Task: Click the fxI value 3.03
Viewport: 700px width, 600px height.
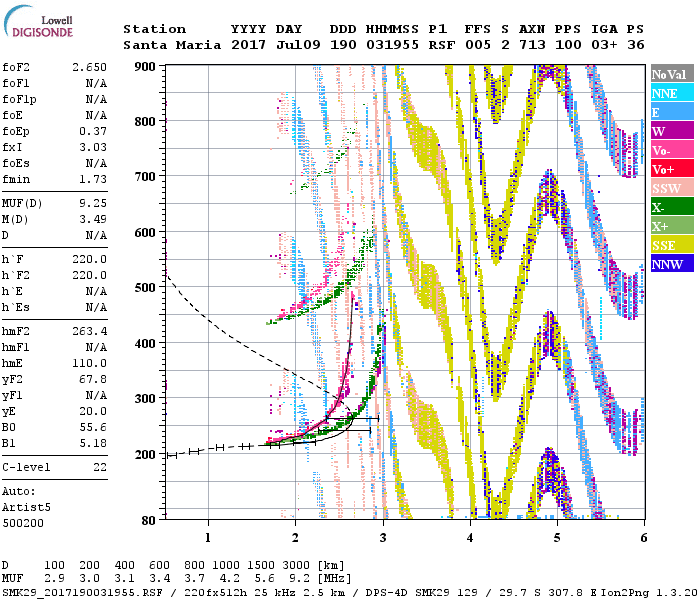Action: pyautogui.click(x=93, y=147)
